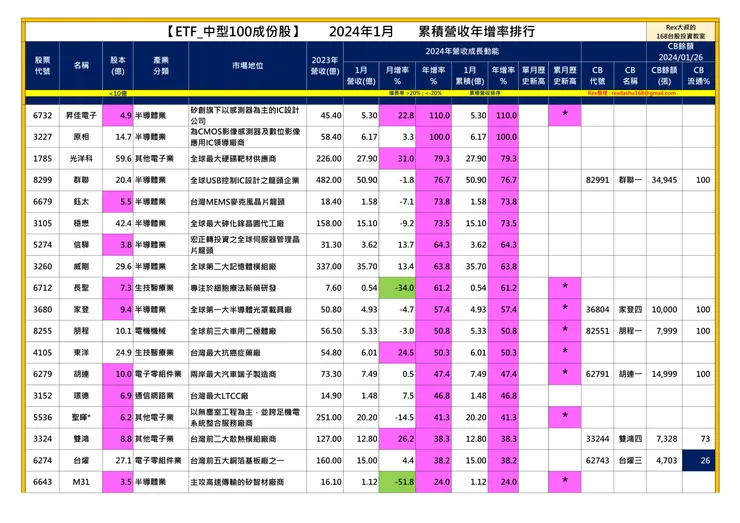Select monthly growth rate 24.5
Viewport: 740px width, 523px height.
[397, 353]
